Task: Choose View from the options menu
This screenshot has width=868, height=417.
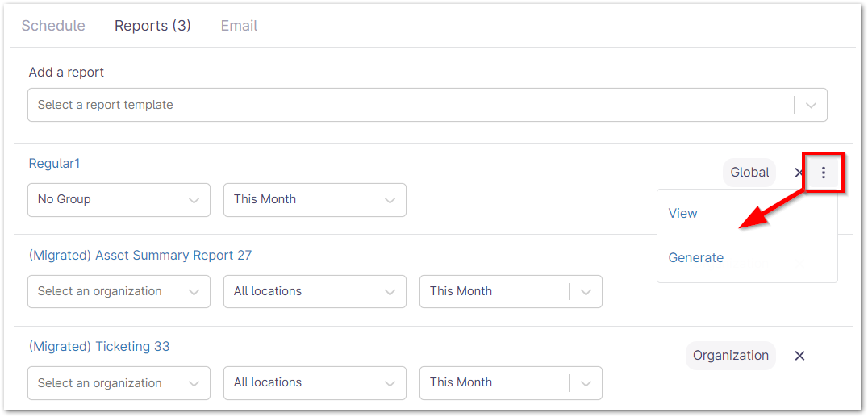Action: tap(683, 214)
